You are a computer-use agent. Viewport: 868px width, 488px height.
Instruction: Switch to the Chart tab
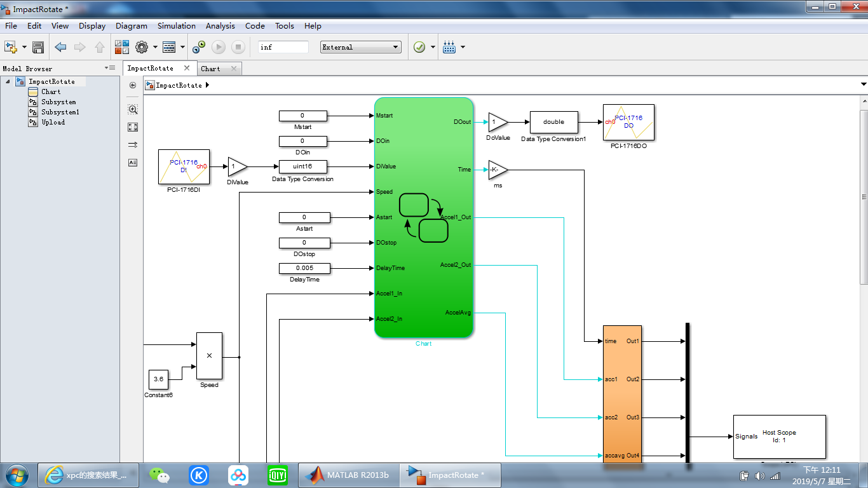tap(210, 69)
